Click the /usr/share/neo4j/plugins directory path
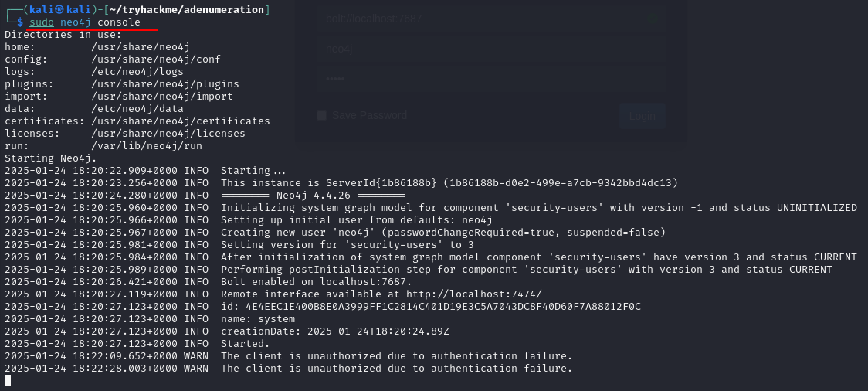Image resolution: width=868 pixels, height=391 pixels. tap(165, 84)
